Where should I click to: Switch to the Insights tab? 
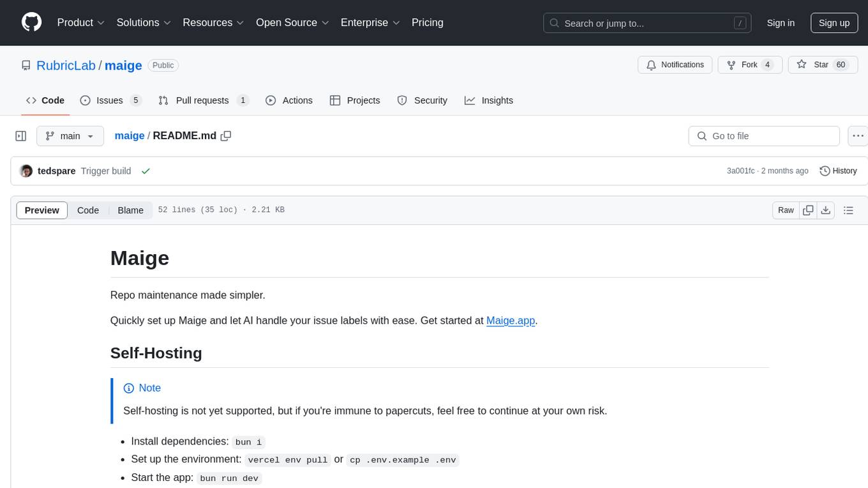tap(489, 100)
